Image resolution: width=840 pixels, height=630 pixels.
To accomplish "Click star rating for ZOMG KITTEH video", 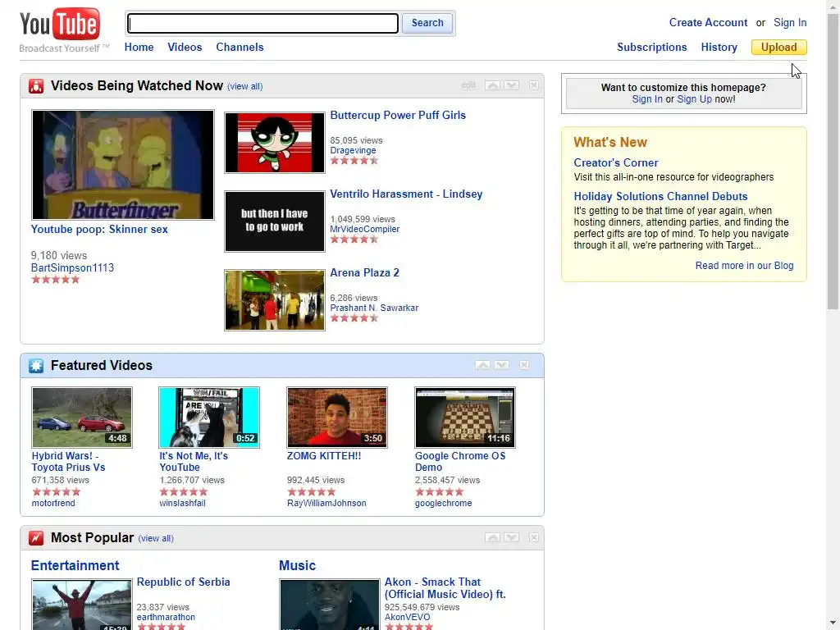I will (x=311, y=492).
